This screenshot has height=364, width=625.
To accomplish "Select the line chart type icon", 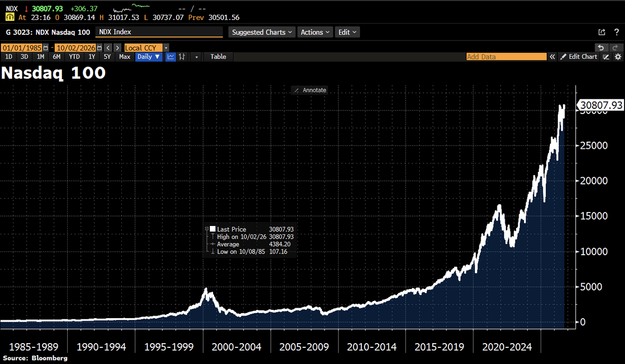I will click(x=171, y=57).
